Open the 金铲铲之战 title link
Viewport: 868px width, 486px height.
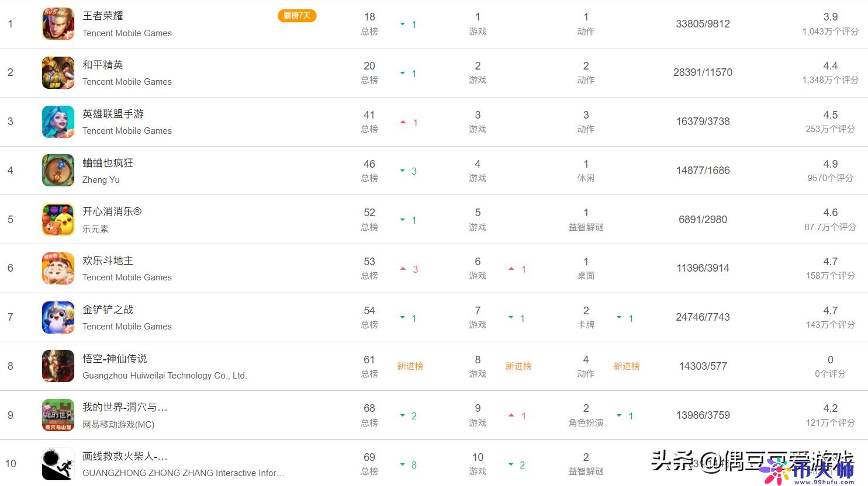point(108,310)
